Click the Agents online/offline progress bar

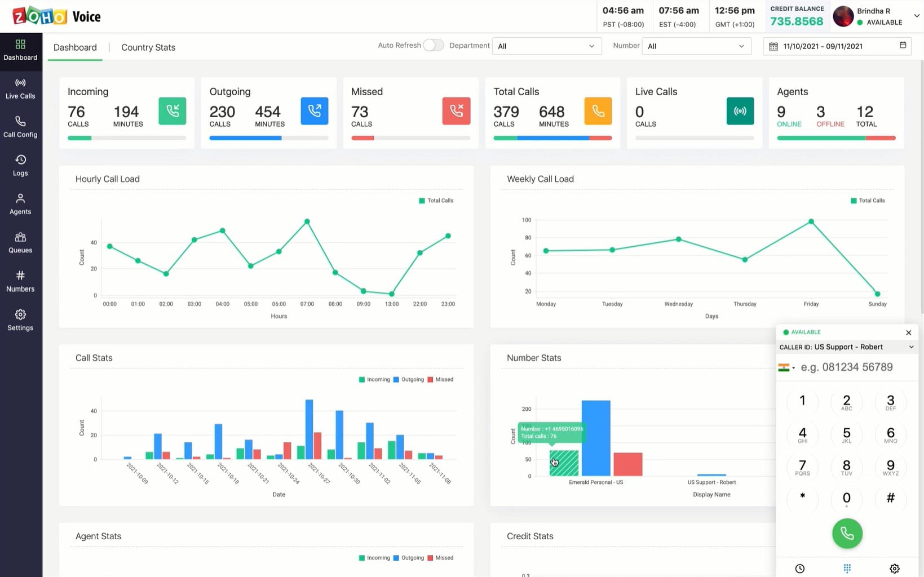[x=836, y=138]
